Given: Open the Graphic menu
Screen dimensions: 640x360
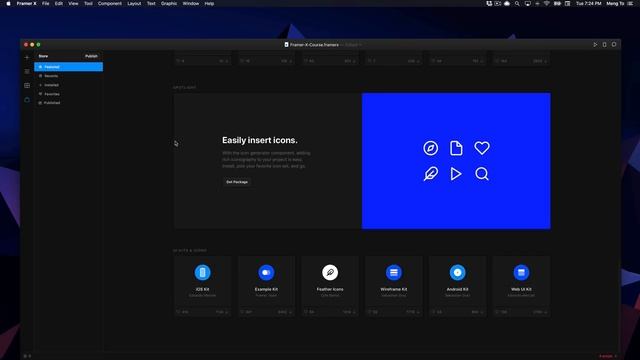Looking at the screenshot, I should (169, 3).
